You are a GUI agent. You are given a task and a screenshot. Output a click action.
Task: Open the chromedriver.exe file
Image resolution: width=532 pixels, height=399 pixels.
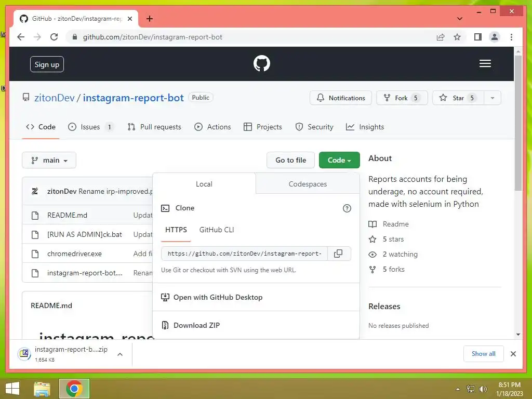click(74, 254)
